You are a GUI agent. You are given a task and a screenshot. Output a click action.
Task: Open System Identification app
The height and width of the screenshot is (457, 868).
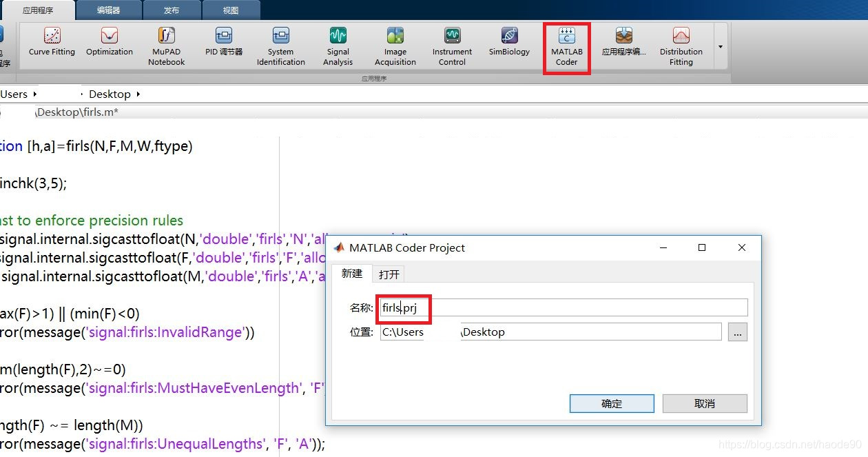281,47
